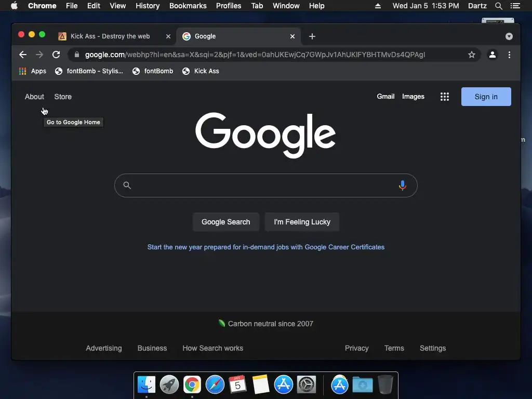Open the fontBomb - Stylis... bookmark
The width and height of the screenshot is (532, 399).
click(89, 71)
